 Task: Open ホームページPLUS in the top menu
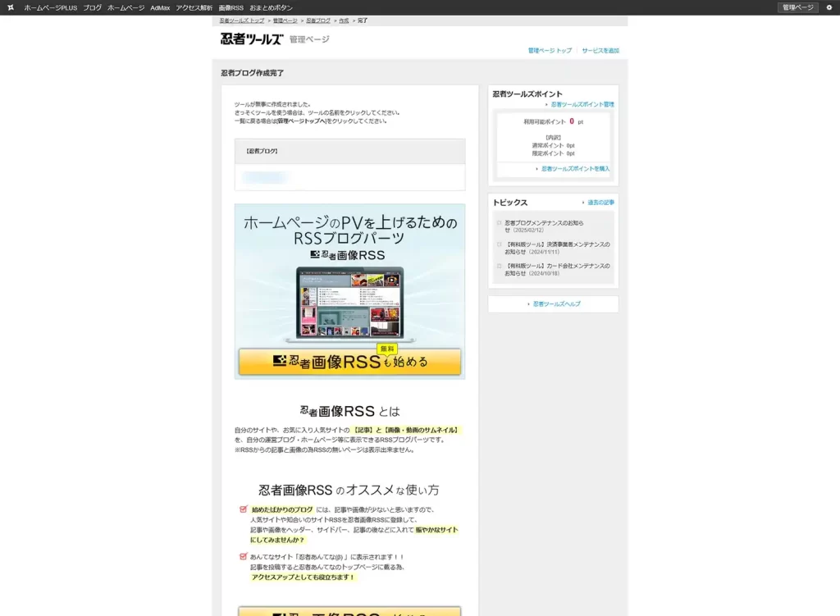(50, 7)
